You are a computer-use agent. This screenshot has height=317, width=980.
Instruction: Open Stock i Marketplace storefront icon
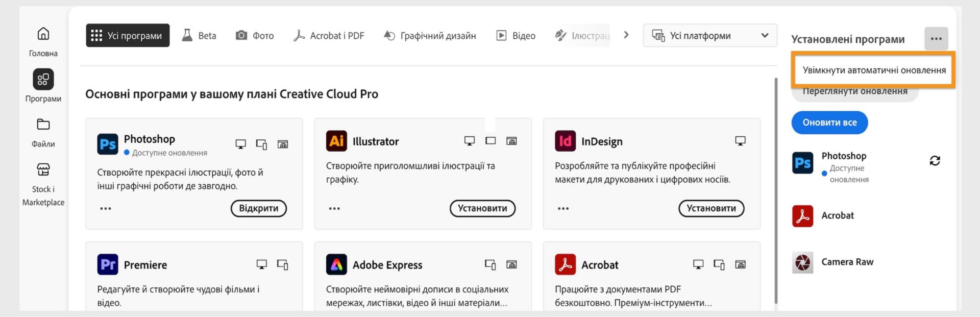click(43, 169)
